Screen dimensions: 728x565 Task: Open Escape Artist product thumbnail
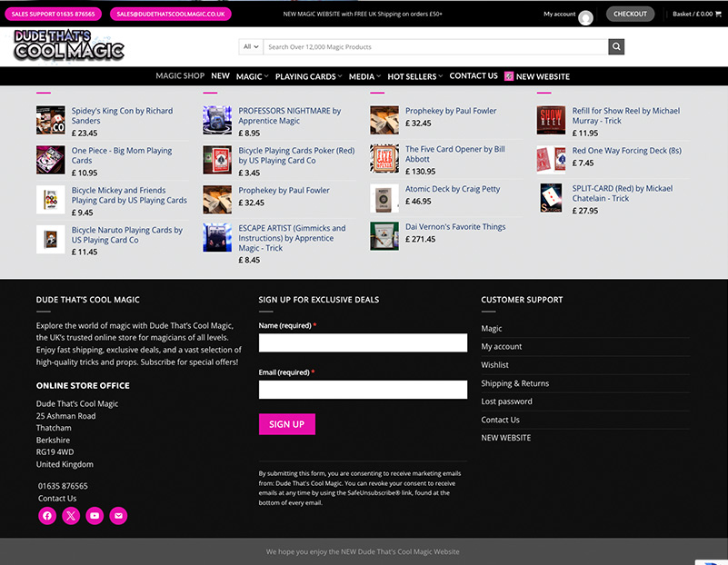[217, 237]
